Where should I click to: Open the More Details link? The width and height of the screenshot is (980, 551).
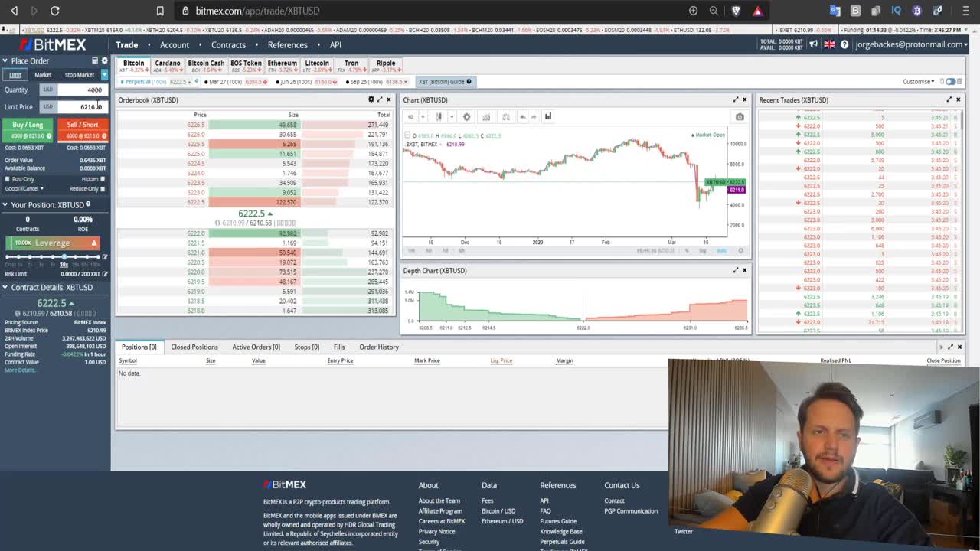tap(20, 370)
